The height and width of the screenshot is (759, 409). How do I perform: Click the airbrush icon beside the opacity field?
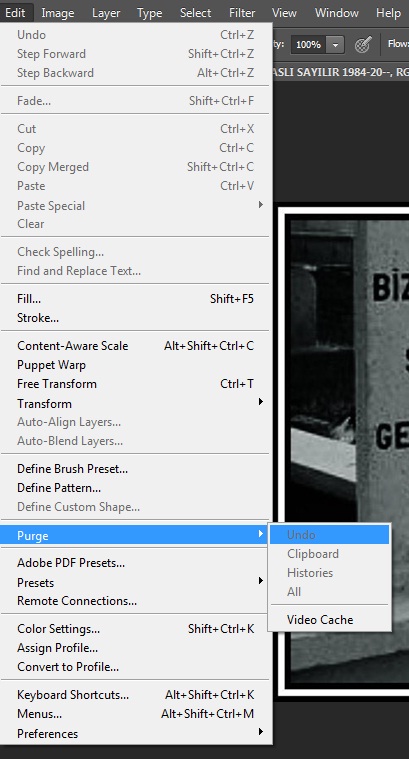coord(363,45)
